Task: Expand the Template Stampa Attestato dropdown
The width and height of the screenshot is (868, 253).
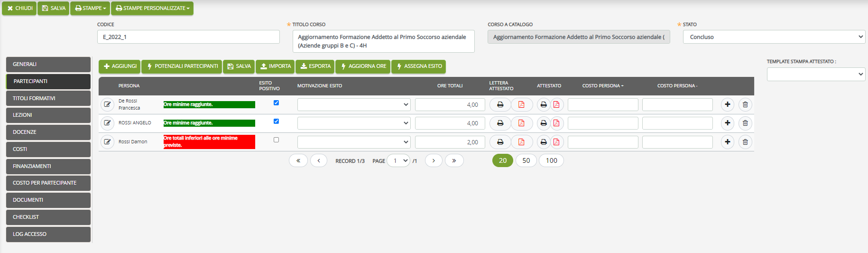Action: (816, 74)
